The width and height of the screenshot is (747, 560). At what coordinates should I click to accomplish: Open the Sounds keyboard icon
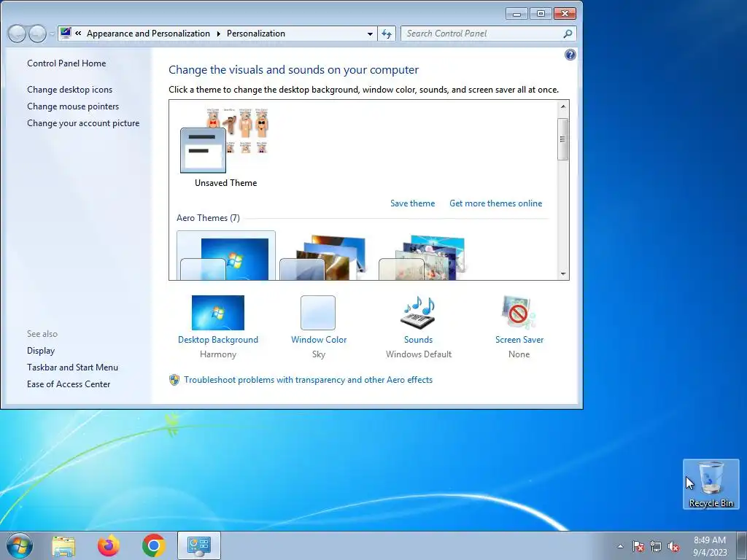(x=418, y=312)
